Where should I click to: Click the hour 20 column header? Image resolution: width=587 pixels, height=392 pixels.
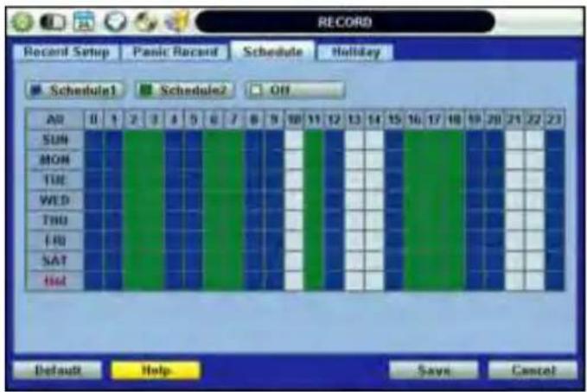(494, 120)
